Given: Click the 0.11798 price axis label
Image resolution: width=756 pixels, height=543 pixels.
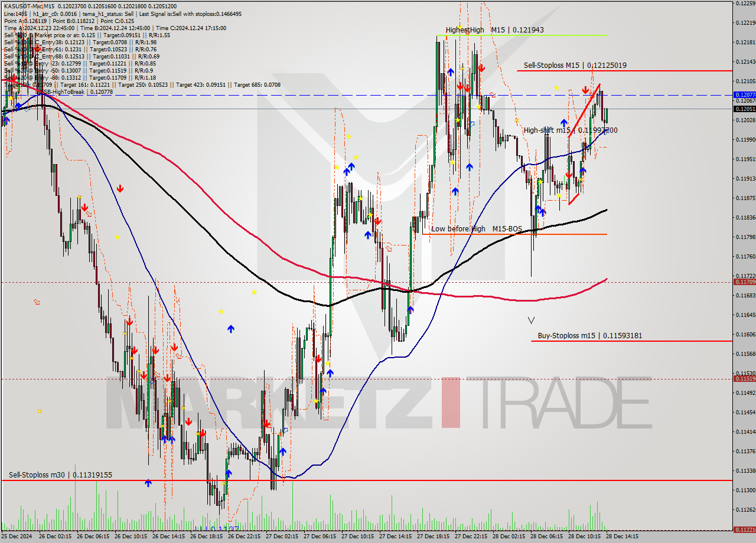Looking at the screenshot, I should coord(745,237).
